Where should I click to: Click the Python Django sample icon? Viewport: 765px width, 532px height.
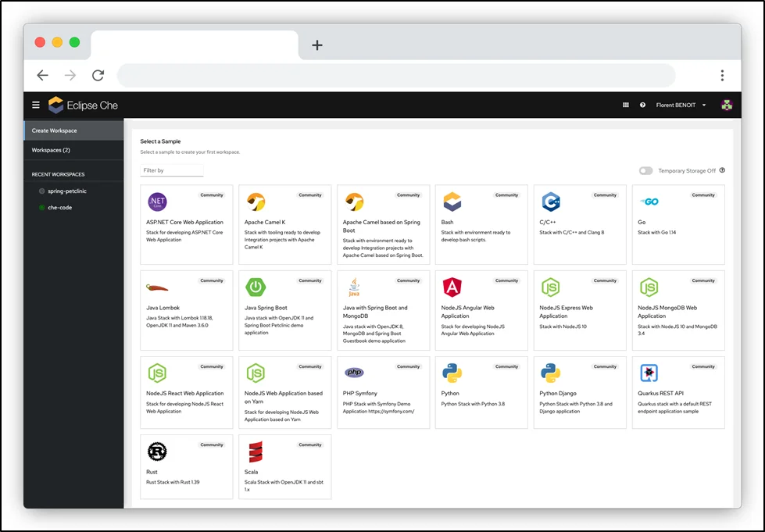pyautogui.click(x=551, y=373)
